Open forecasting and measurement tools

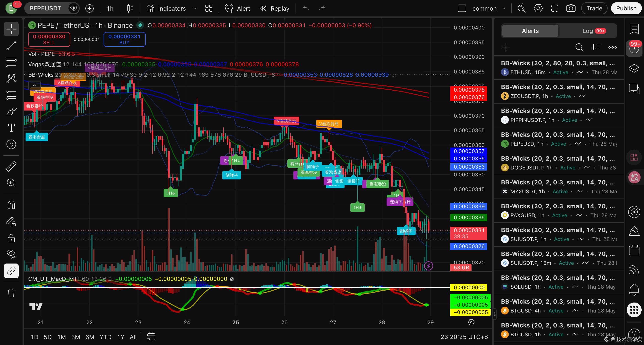pos(11,95)
